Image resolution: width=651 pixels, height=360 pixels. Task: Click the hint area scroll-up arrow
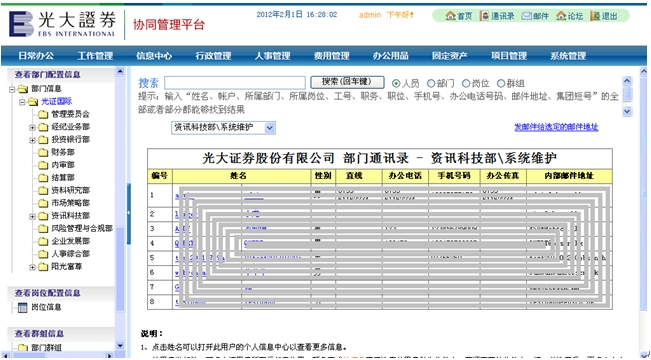click(x=627, y=81)
